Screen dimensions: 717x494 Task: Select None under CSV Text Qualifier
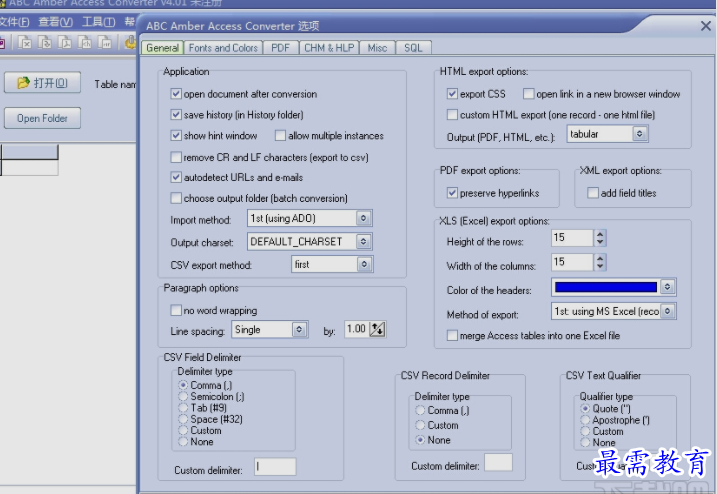[x=585, y=442]
